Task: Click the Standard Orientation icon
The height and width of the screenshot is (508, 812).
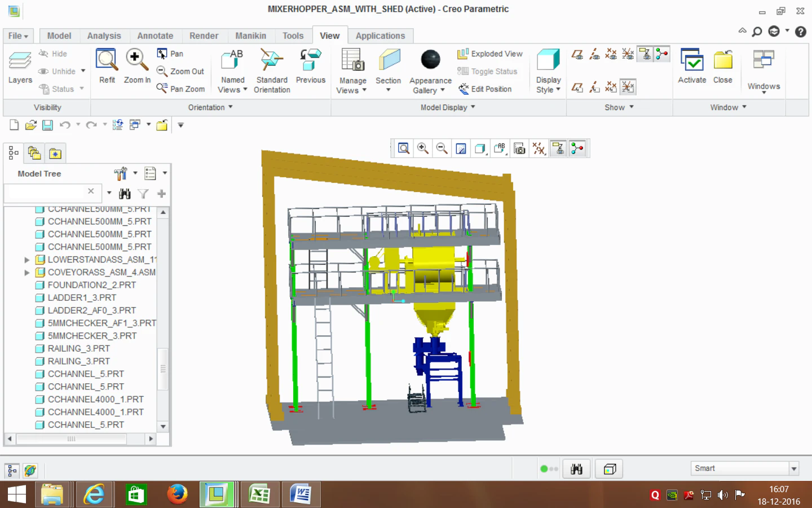Action: [272, 60]
